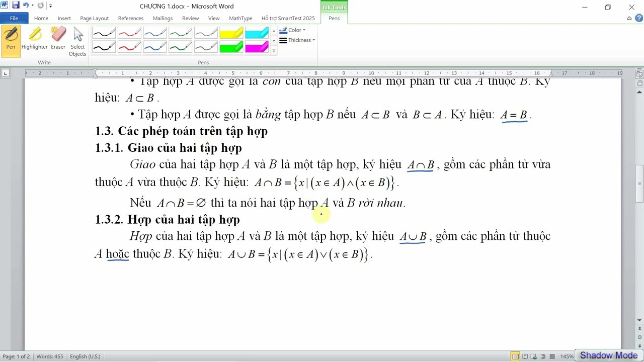Open the pen Color dropdown
This screenshot has height=362, width=644.
tap(292, 30)
